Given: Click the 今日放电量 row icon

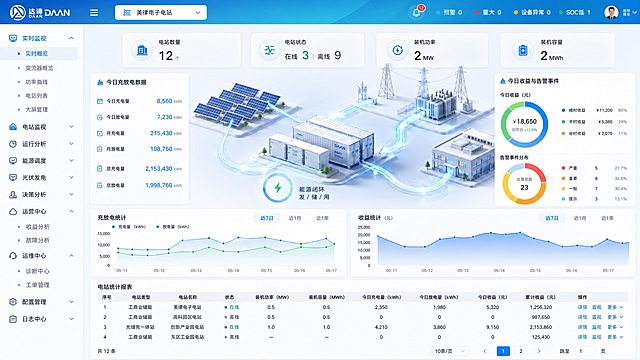Looking at the screenshot, I should click(x=100, y=117).
